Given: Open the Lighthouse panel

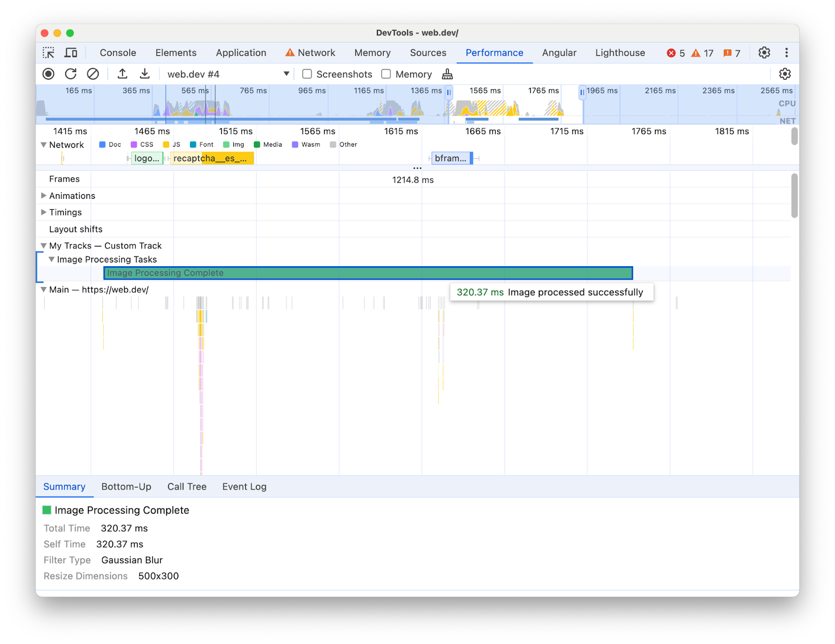Looking at the screenshot, I should [619, 53].
